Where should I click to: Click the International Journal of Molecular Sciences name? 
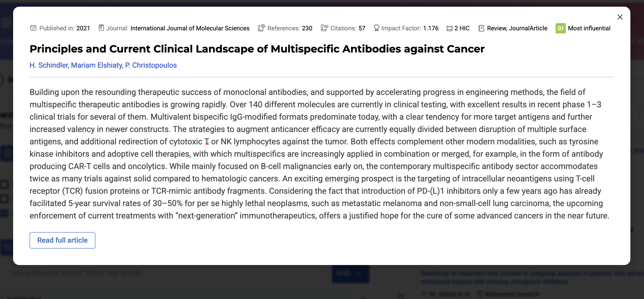pyautogui.click(x=190, y=28)
